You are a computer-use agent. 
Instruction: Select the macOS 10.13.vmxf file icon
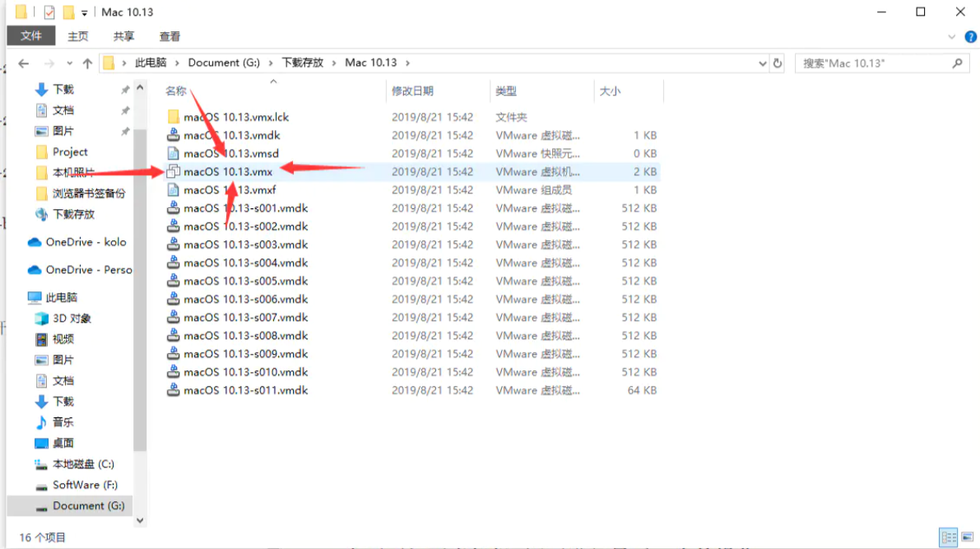click(173, 189)
